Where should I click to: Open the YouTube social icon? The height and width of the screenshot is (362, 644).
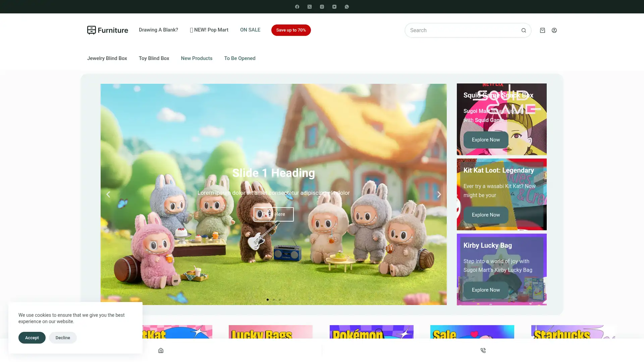click(334, 6)
